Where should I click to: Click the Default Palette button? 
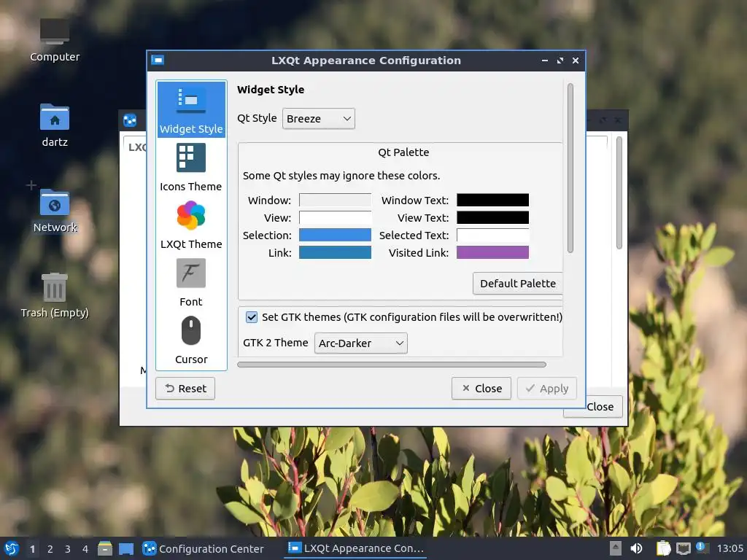pos(518,284)
